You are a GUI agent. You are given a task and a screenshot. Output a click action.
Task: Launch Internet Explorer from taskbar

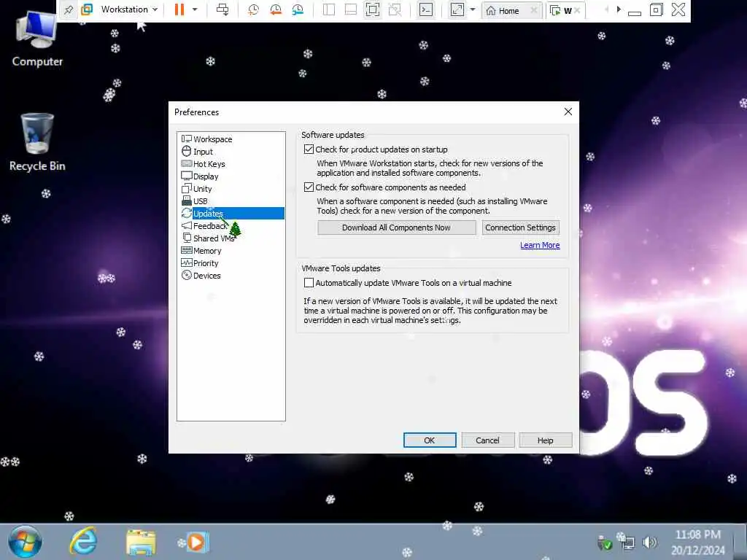coord(83,542)
